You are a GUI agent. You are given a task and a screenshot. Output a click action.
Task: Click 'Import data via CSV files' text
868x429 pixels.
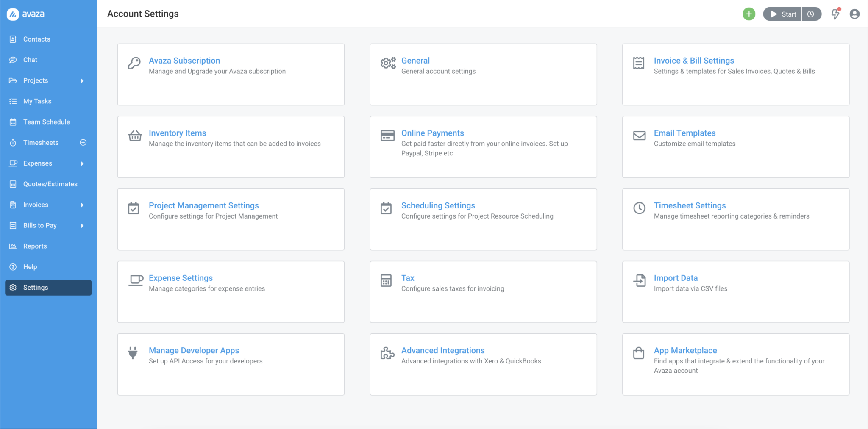pyautogui.click(x=690, y=288)
